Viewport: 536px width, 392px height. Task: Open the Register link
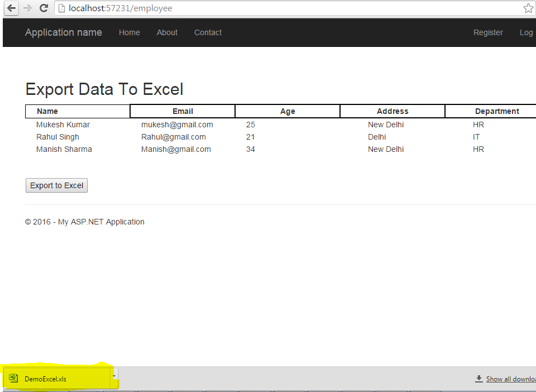click(x=488, y=32)
